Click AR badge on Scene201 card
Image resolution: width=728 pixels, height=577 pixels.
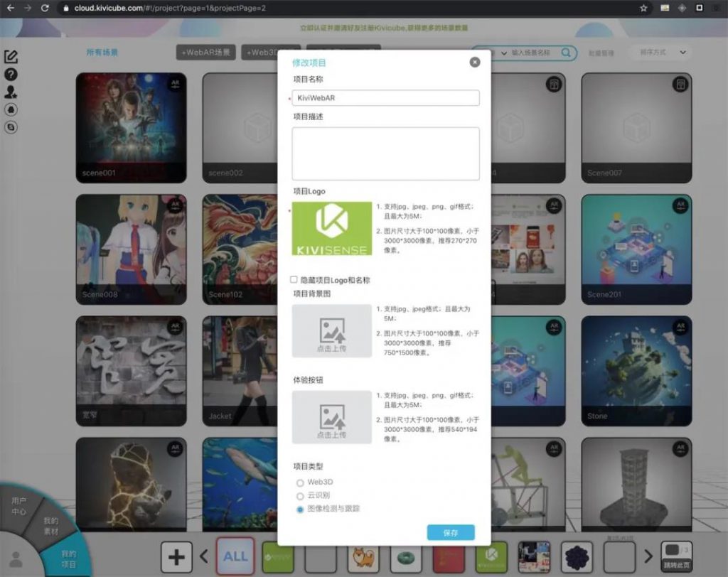tap(680, 205)
